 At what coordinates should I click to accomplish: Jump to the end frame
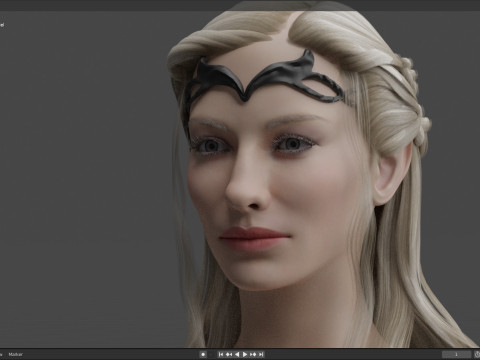point(261,354)
